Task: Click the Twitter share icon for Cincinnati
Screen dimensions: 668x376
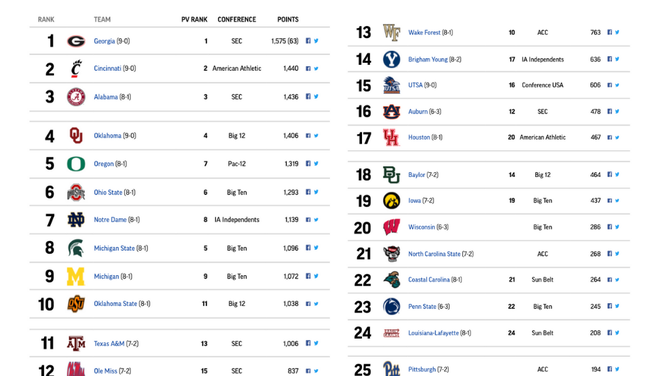Action: (316, 69)
